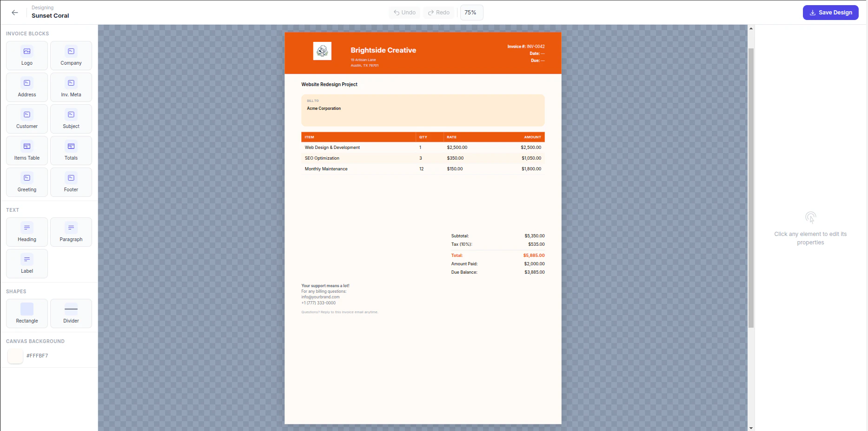868x431 pixels.
Task: Select the Website Redesign Project subject
Action: pos(329,85)
